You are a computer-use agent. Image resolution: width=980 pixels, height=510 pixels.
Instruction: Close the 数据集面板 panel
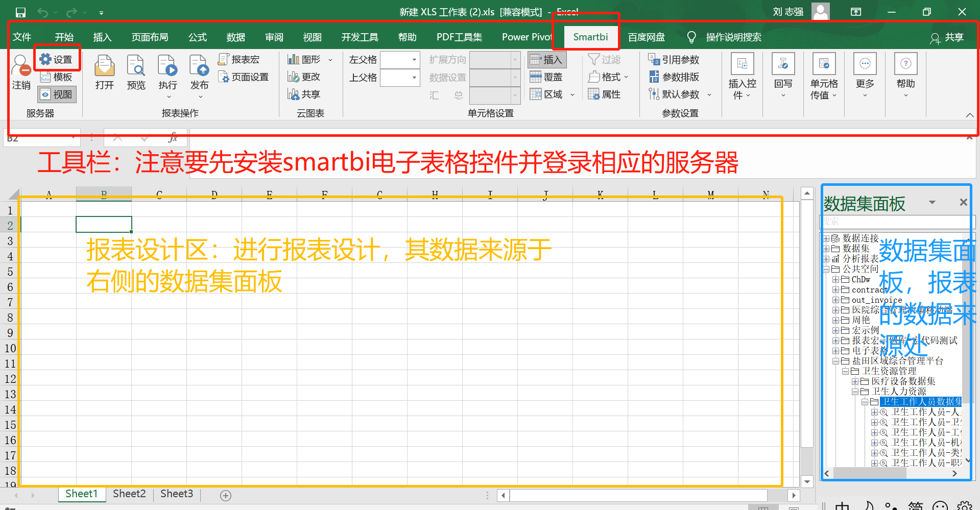963,202
